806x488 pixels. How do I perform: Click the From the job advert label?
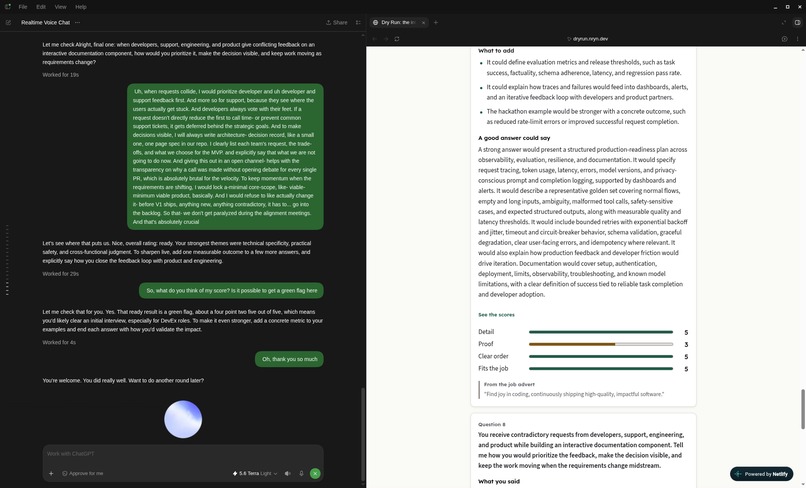pyautogui.click(x=509, y=385)
